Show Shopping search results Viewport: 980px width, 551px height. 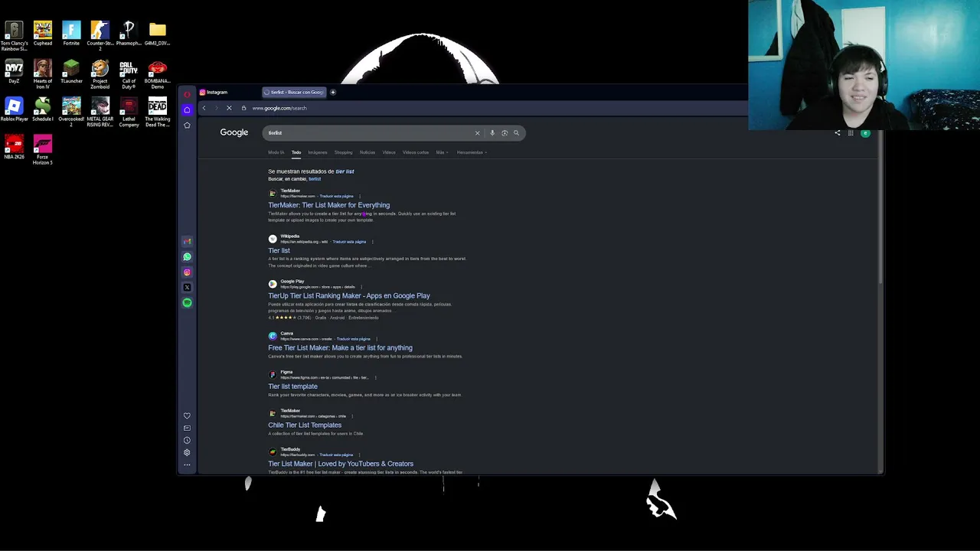(344, 152)
